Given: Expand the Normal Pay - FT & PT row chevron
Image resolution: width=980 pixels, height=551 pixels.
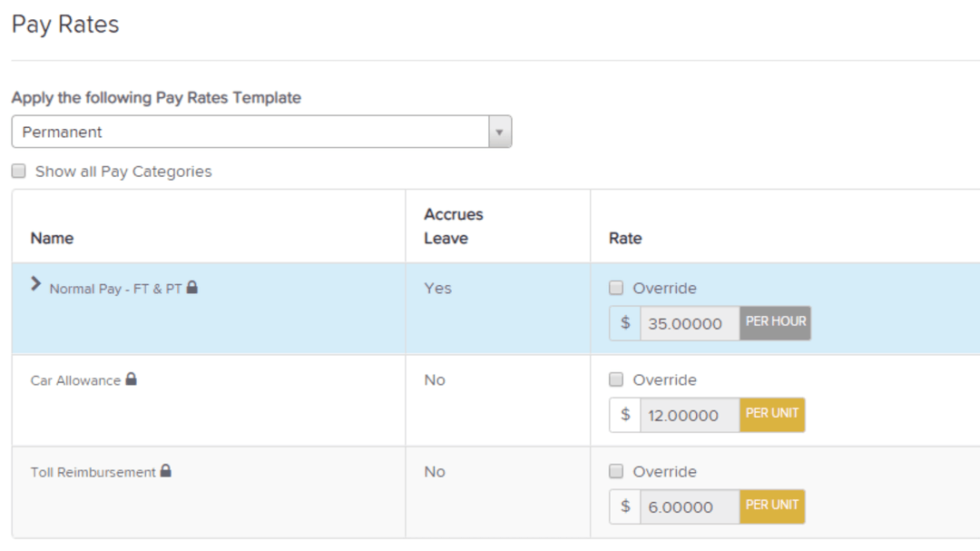Looking at the screenshot, I should [36, 284].
